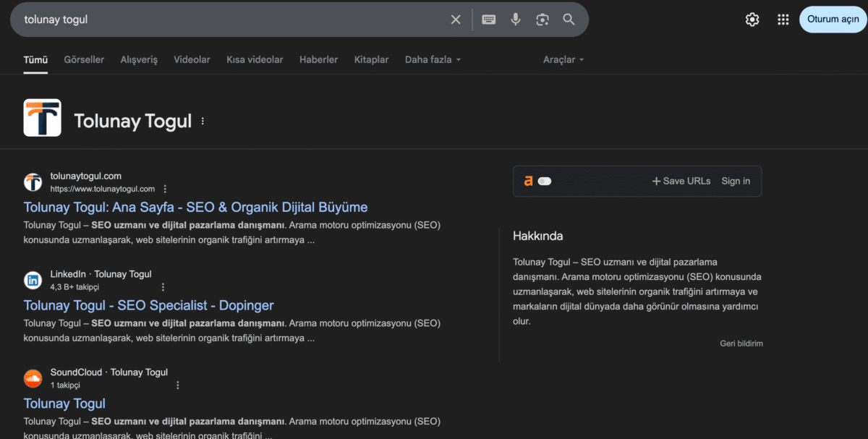868x439 pixels.
Task: Click the Geri bildirim link
Action: (741, 344)
